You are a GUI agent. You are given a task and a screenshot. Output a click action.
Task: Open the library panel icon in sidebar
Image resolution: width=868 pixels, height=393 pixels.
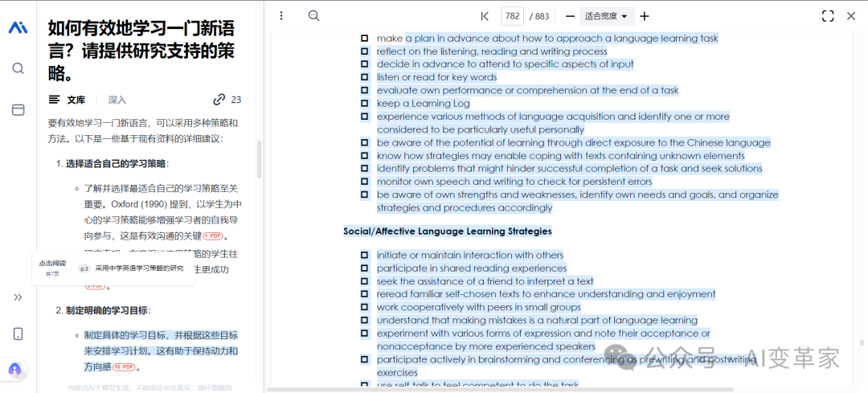[18, 109]
